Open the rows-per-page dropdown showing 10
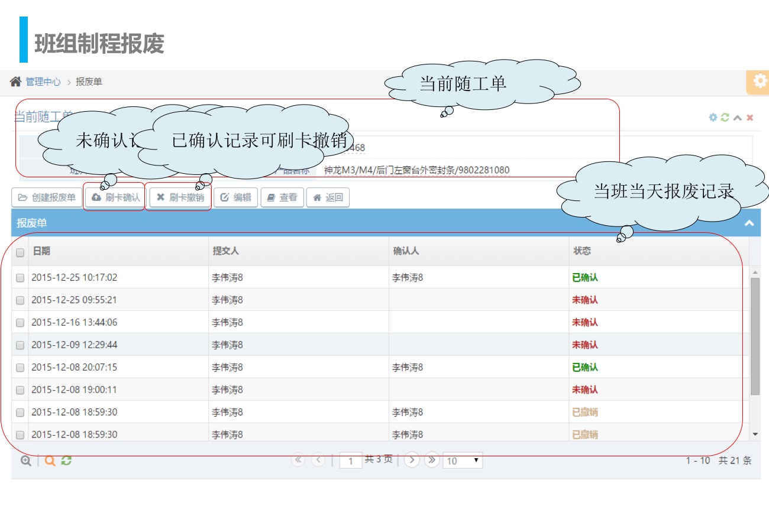 pos(463,461)
